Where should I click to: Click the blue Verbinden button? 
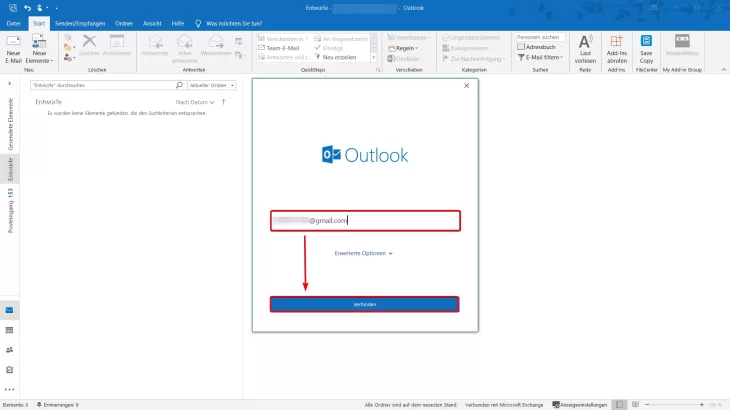tap(364, 304)
